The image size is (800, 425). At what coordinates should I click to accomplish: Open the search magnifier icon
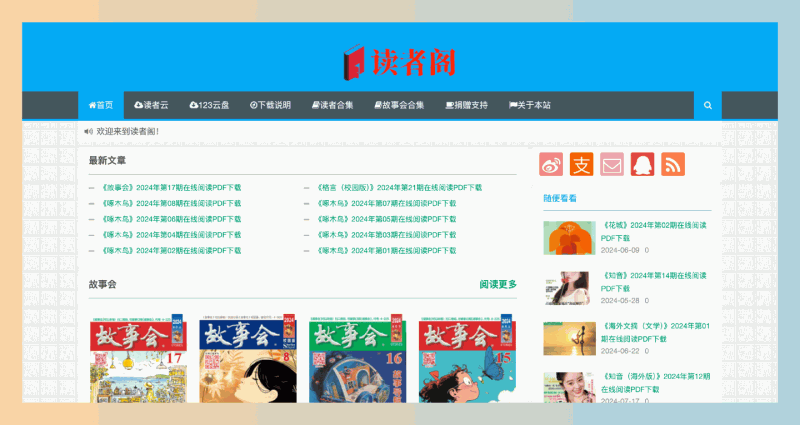point(708,105)
